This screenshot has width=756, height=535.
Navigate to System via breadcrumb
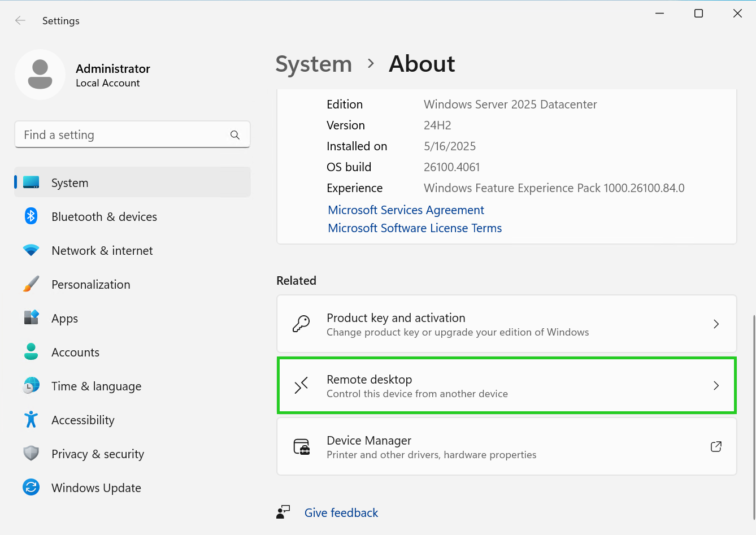click(x=314, y=64)
